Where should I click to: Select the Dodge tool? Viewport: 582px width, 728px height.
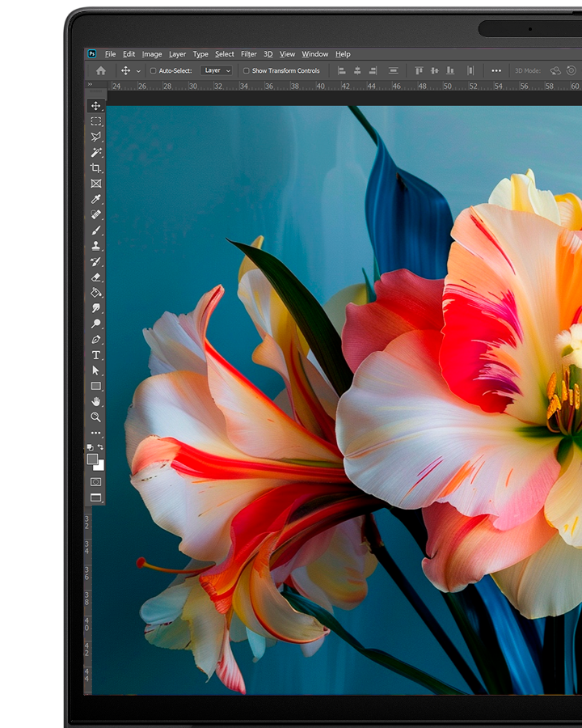click(x=96, y=324)
